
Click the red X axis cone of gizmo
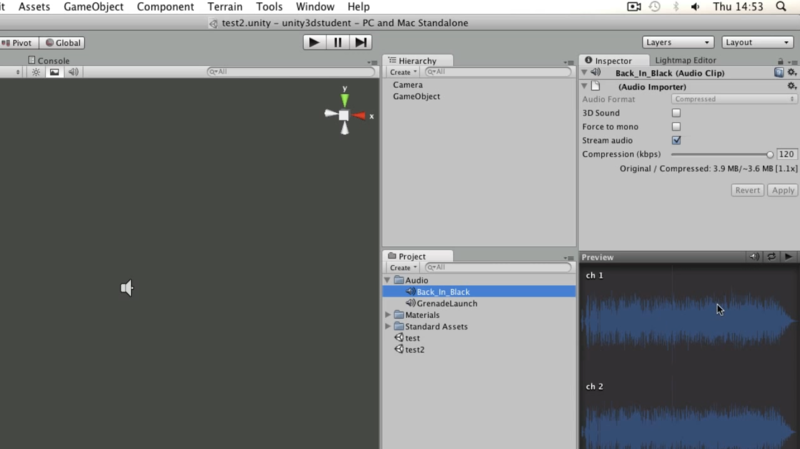click(x=359, y=116)
